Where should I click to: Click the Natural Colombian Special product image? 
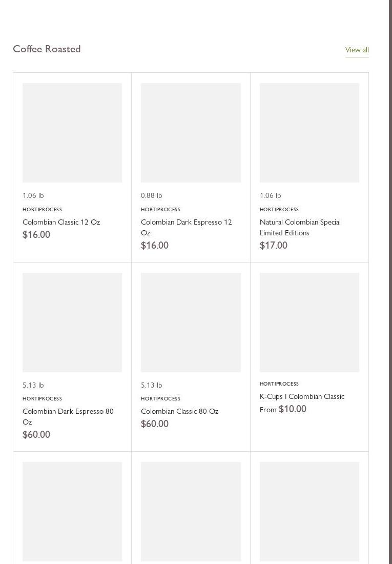coord(310,133)
